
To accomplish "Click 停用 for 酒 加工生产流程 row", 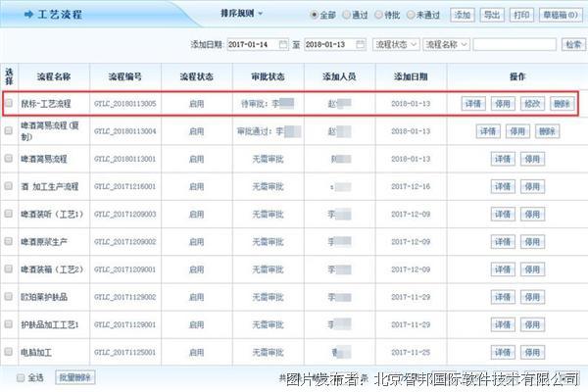I will [532, 186].
